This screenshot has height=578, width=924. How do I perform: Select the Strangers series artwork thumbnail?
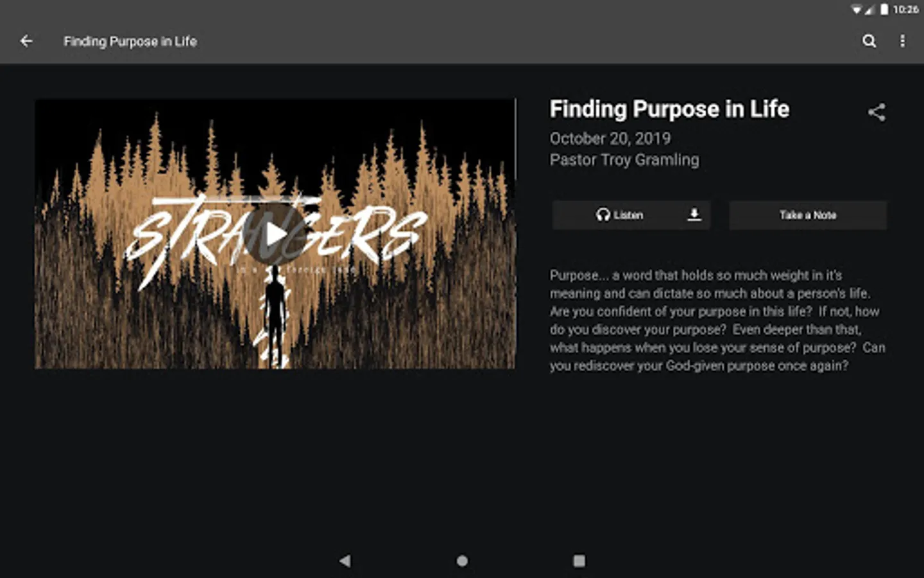275,234
